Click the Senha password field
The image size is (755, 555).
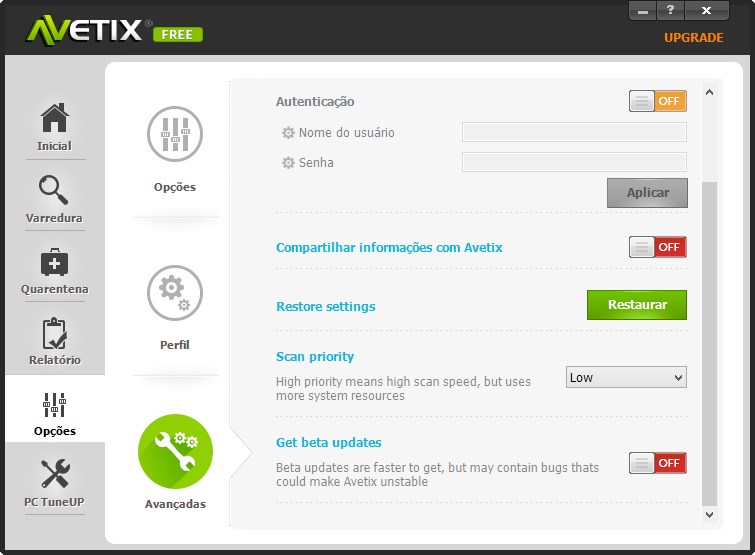coord(574,162)
